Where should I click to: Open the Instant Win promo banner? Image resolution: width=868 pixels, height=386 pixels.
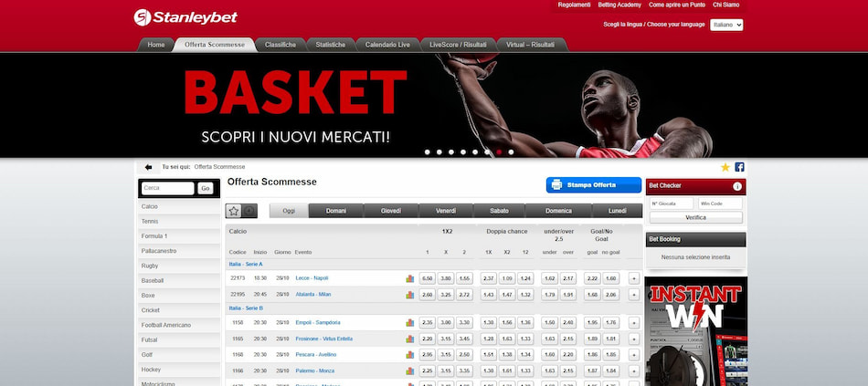click(x=696, y=331)
